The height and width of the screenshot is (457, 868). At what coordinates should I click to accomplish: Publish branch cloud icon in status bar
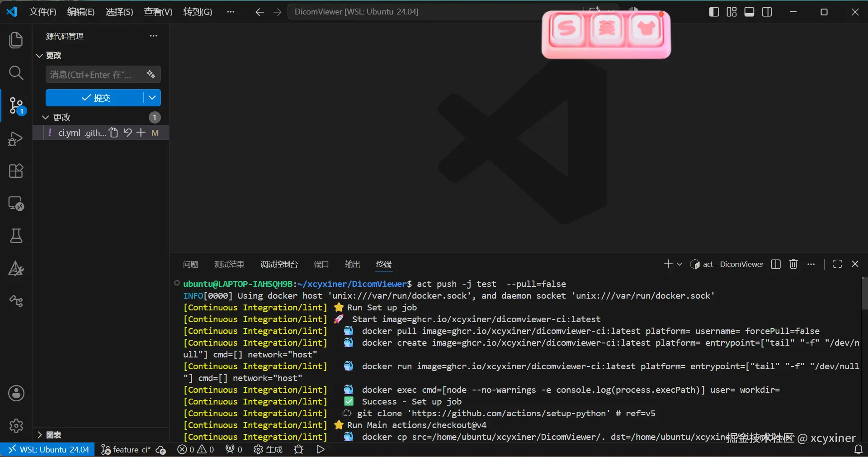(x=161, y=450)
